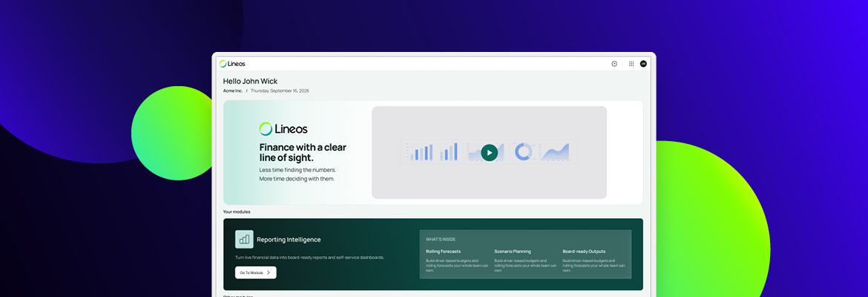868x297 pixels.
Task: Click the Finance with a clear line of sight headline
Action: (x=303, y=152)
